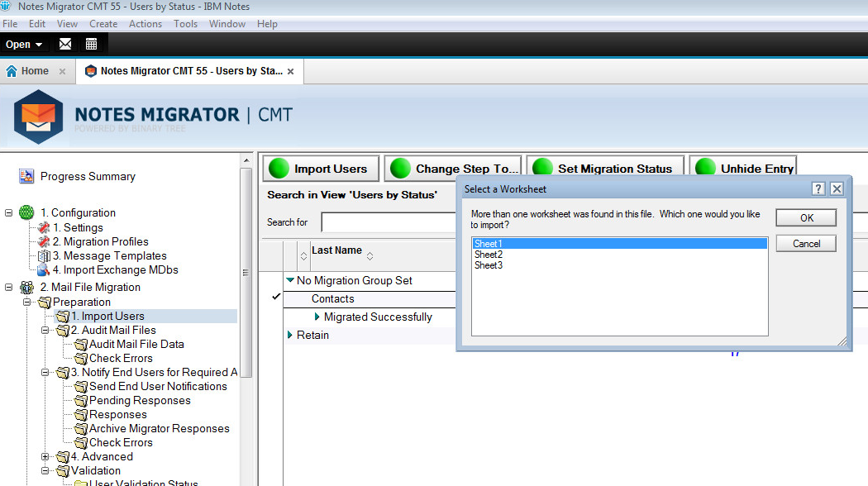Click Cancel in worksheet dialog
The width and height of the screenshot is (868, 486).
pyautogui.click(x=806, y=244)
